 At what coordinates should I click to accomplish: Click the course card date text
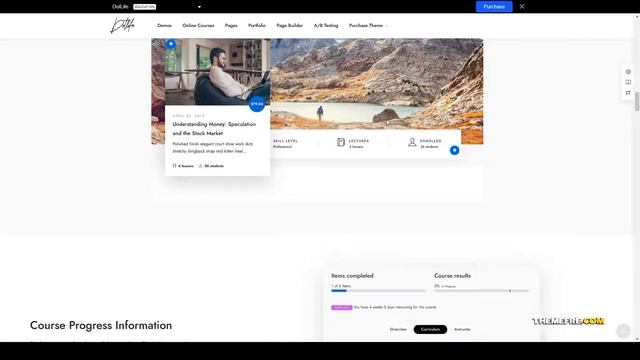[189, 116]
